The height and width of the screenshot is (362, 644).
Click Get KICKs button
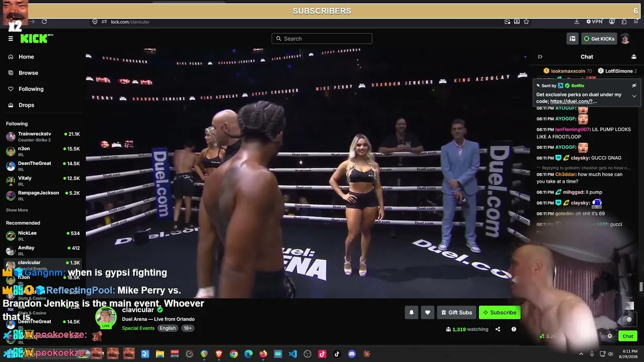click(x=599, y=39)
